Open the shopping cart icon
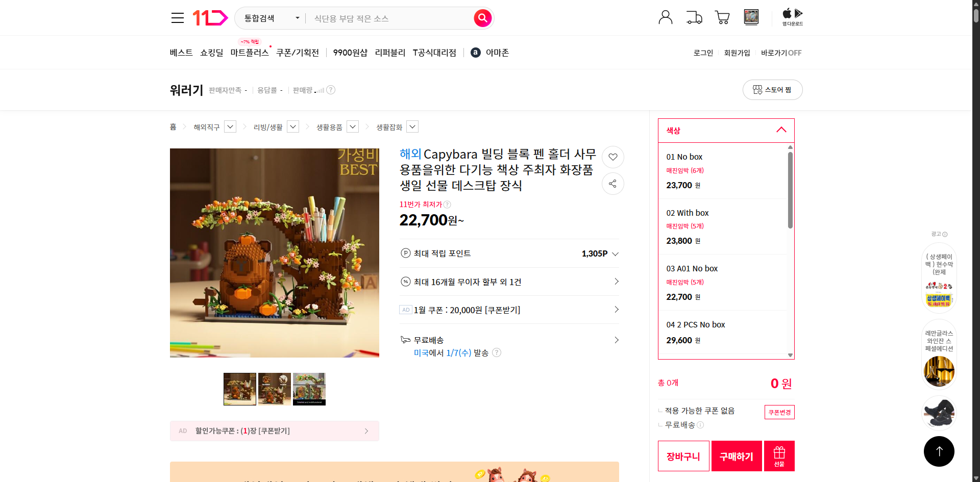 (722, 17)
